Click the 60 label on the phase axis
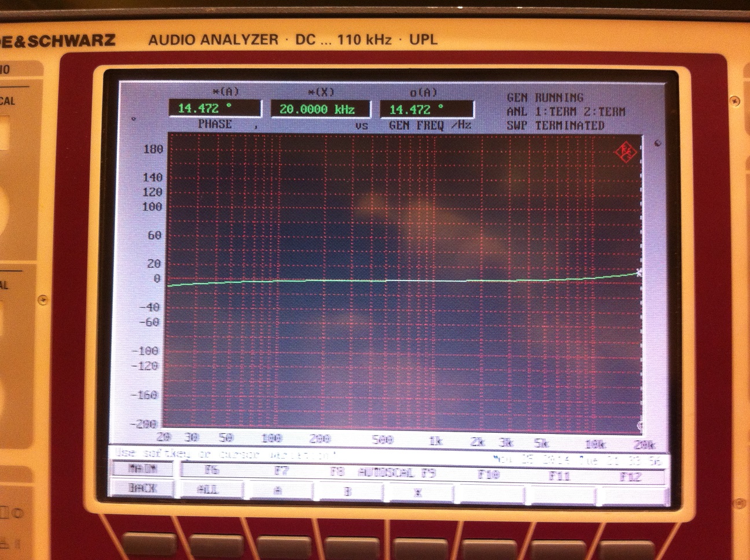The image size is (750, 560). tap(155, 235)
